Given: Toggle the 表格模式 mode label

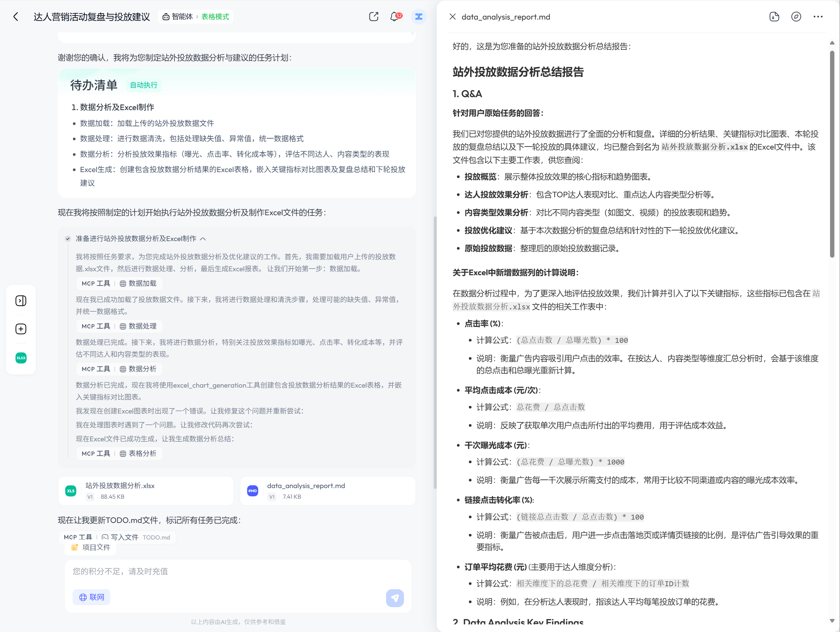Looking at the screenshot, I should point(215,17).
